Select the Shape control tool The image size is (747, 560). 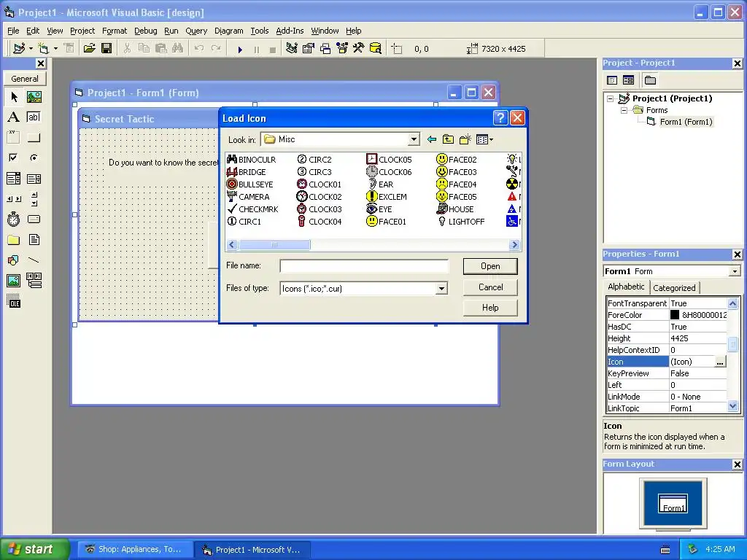pos(14,260)
